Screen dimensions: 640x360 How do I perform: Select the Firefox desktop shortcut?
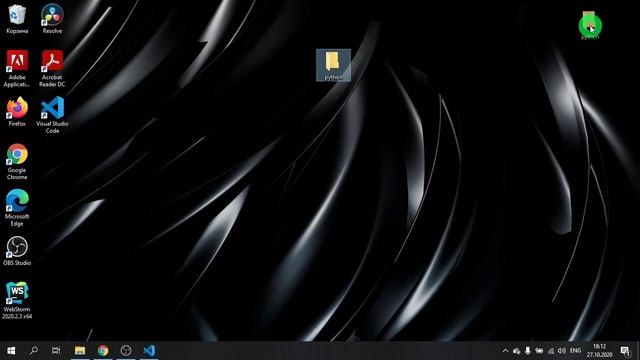[x=17, y=112]
